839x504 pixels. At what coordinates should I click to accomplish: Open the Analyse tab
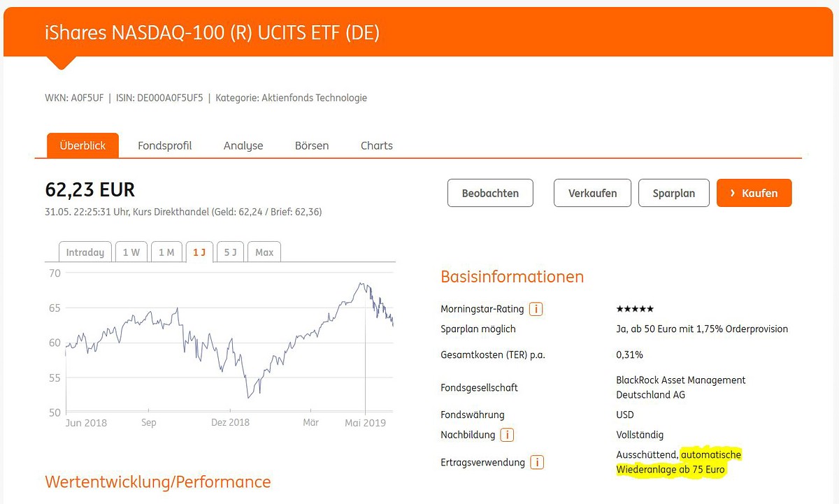[x=243, y=145]
